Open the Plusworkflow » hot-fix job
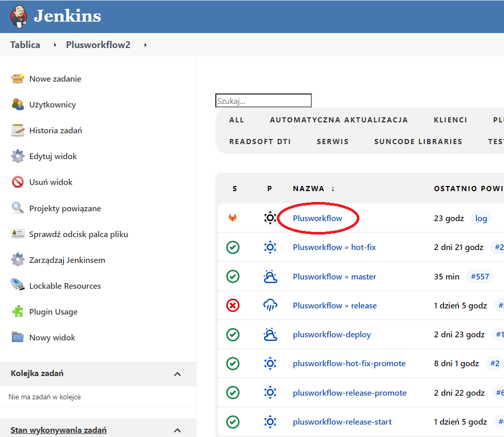 [334, 247]
